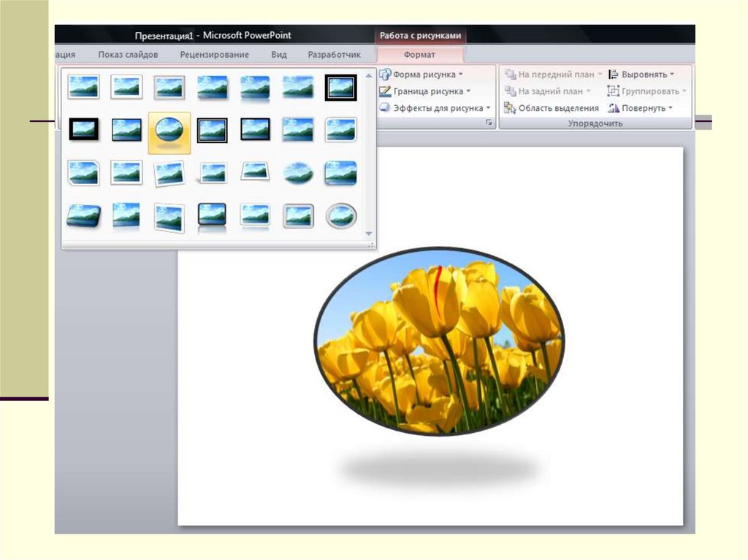Open the dialog launcher under picture effects
This screenshot has width=748, height=560.
(x=489, y=124)
